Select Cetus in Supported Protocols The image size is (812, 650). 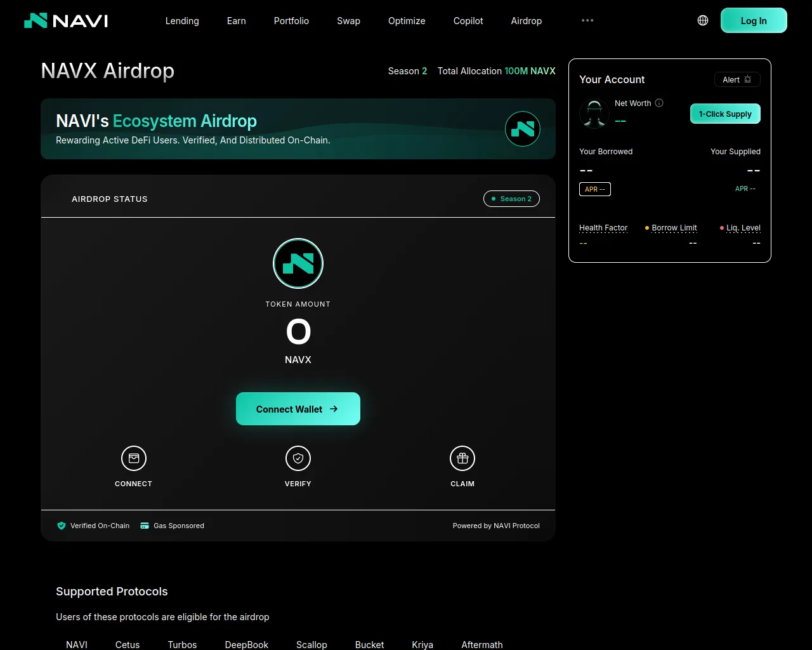(128, 644)
